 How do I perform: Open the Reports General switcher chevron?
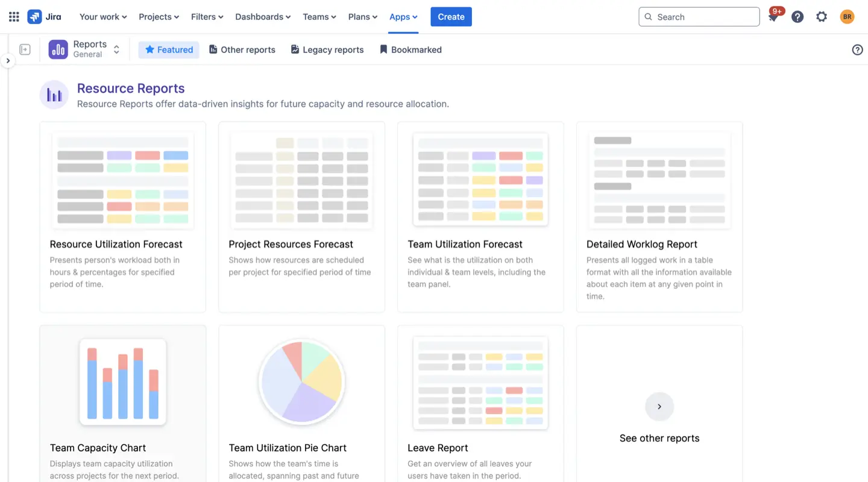pos(116,49)
